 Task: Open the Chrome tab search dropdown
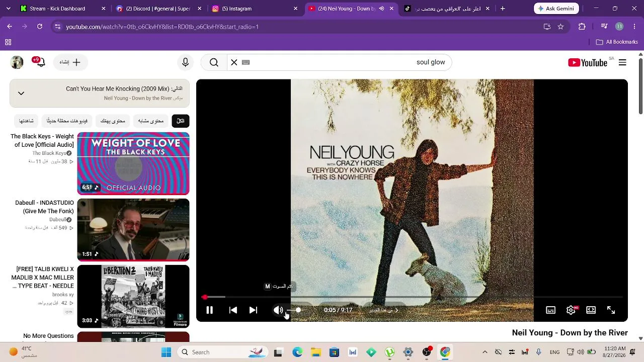point(8,9)
